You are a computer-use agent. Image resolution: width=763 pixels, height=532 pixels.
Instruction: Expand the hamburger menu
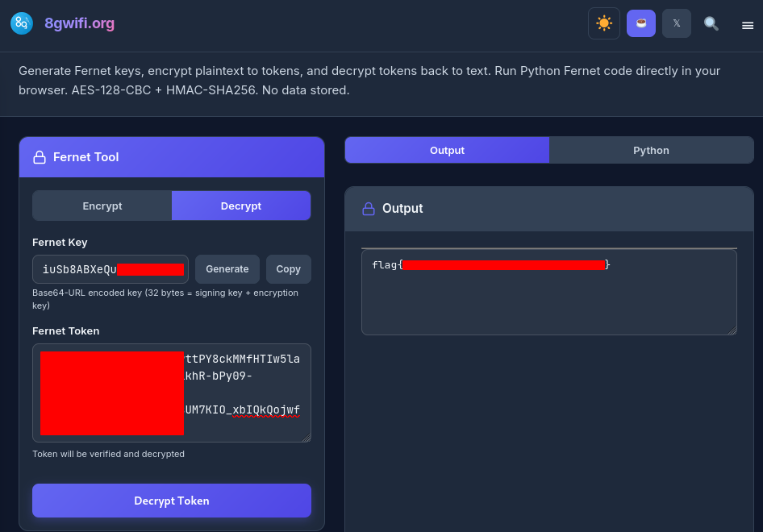pos(748,25)
